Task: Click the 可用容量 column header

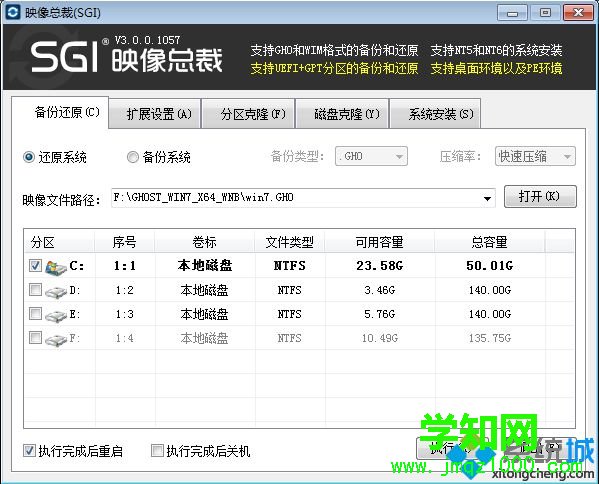Action: [x=380, y=242]
